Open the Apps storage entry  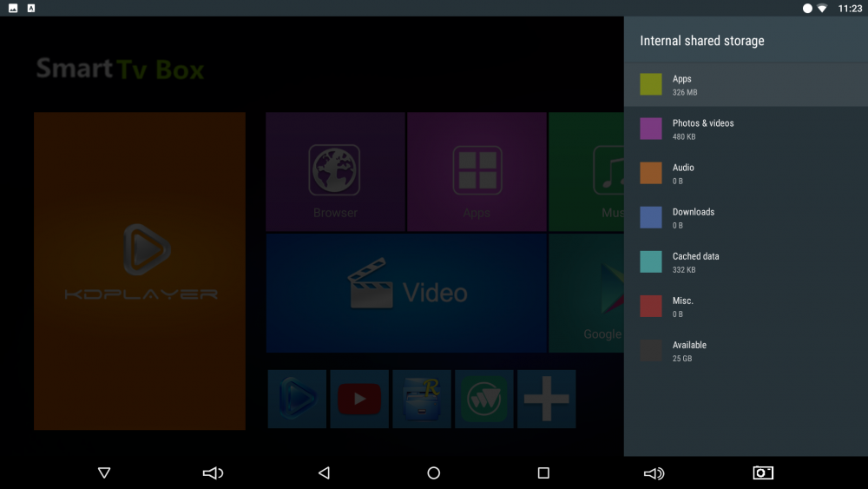pos(745,84)
